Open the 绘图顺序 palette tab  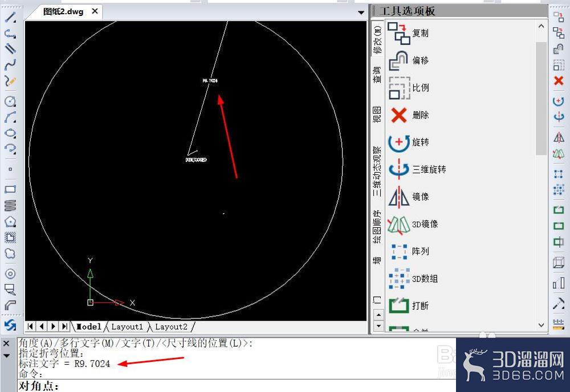(378, 226)
